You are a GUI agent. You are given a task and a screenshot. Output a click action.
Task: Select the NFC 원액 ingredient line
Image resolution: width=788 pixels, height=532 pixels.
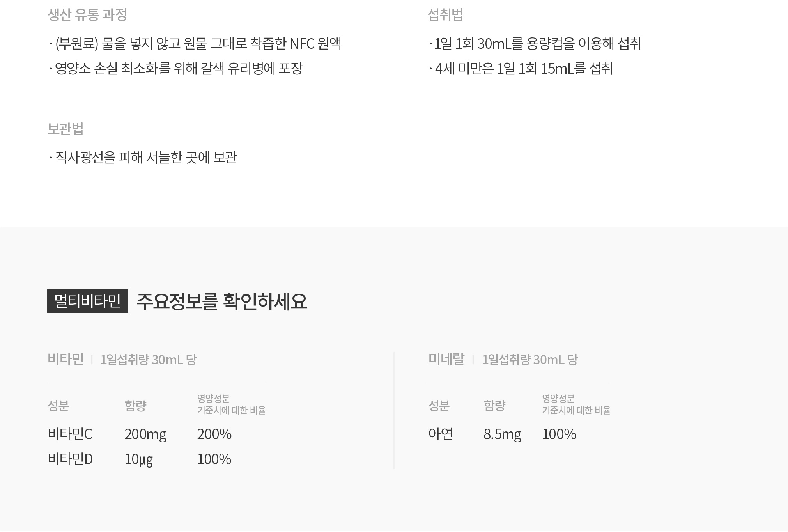click(x=195, y=44)
